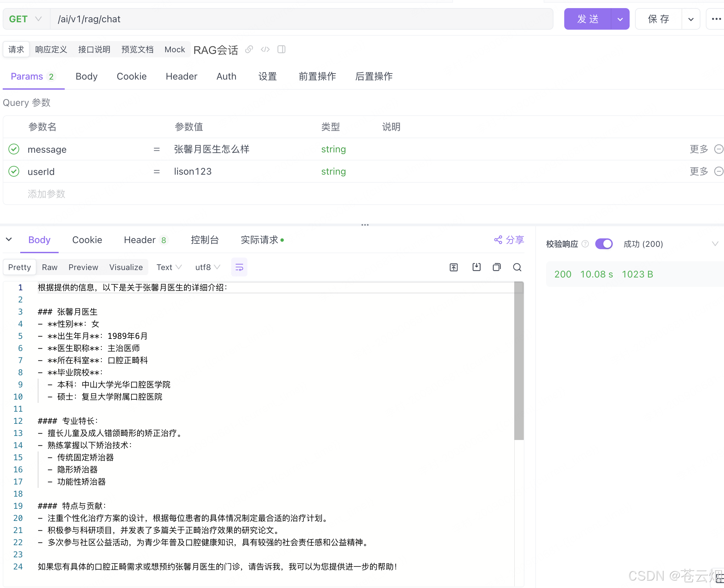
Task: Uncheck the userId parameter checkbox
Action: click(x=14, y=171)
